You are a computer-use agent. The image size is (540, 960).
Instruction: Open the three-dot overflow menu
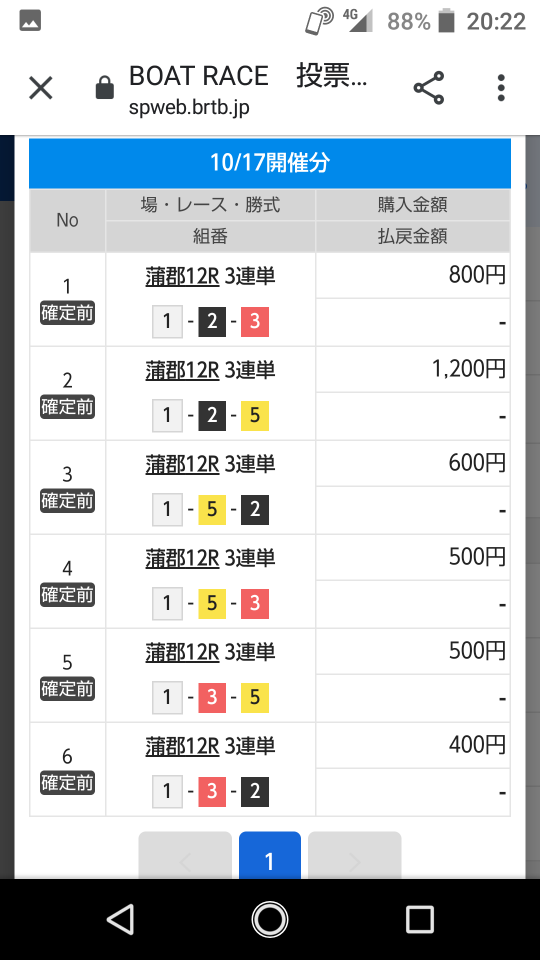(501, 88)
